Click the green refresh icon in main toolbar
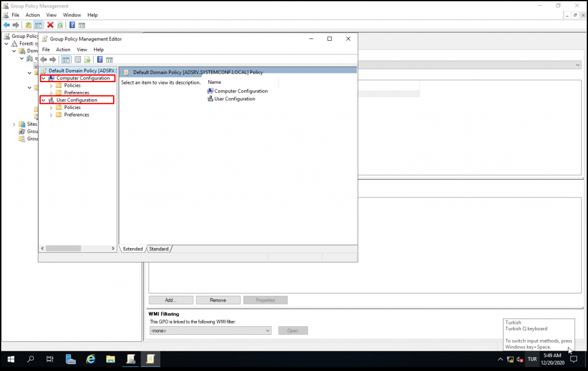Viewport: 588px width, 371px height. [60, 25]
